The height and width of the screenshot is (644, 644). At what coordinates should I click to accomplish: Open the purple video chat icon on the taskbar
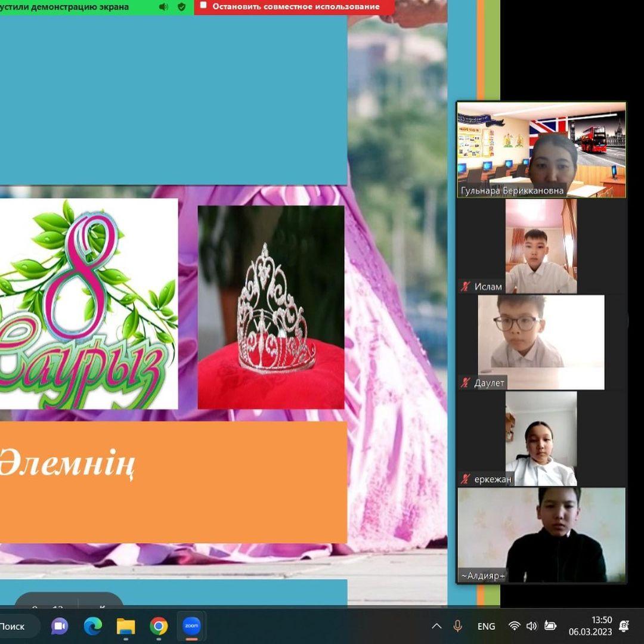point(60,626)
